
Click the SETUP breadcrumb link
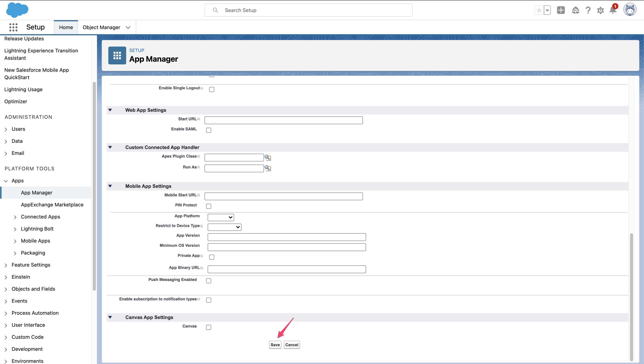[137, 50]
